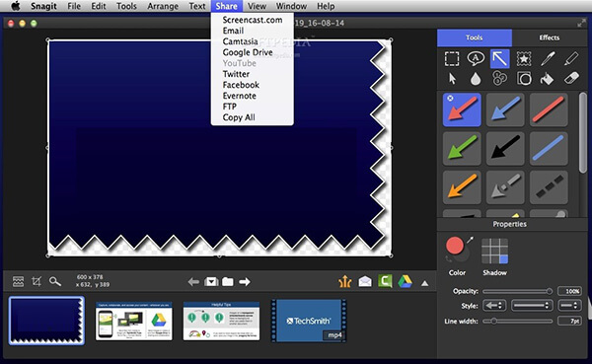
Task: Select the Move pointer tool
Action: pyautogui.click(x=452, y=79)
